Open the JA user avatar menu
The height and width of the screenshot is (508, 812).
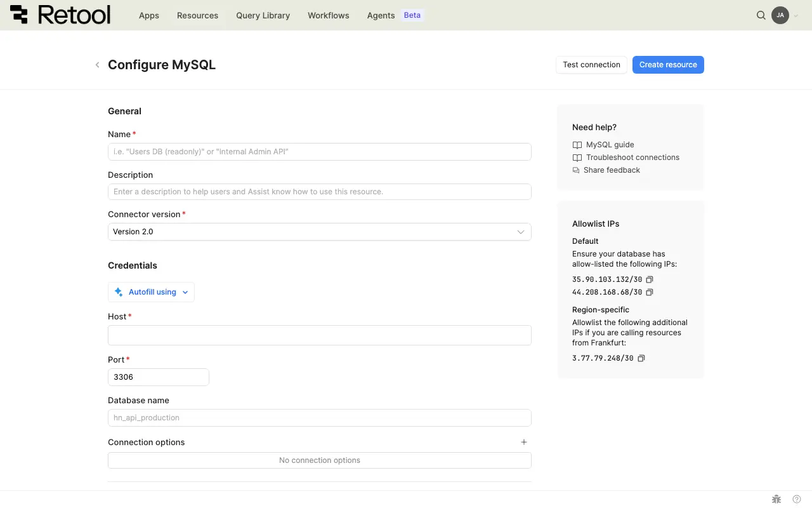point(780,15)
